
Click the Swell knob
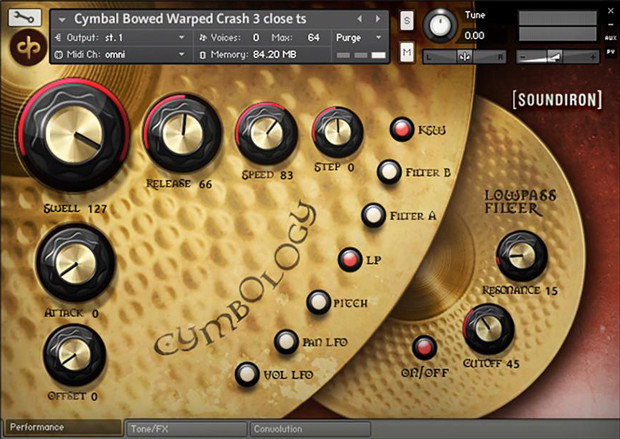[x=74, y=135]
